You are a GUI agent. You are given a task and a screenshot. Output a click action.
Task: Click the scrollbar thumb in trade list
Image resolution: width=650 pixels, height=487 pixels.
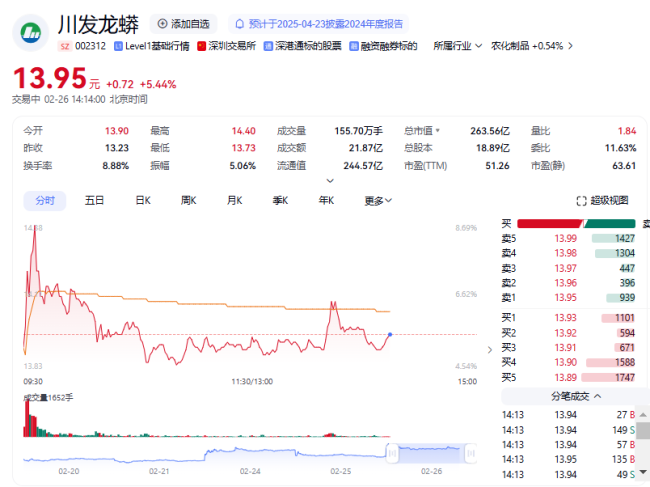(x=643, y=430)
